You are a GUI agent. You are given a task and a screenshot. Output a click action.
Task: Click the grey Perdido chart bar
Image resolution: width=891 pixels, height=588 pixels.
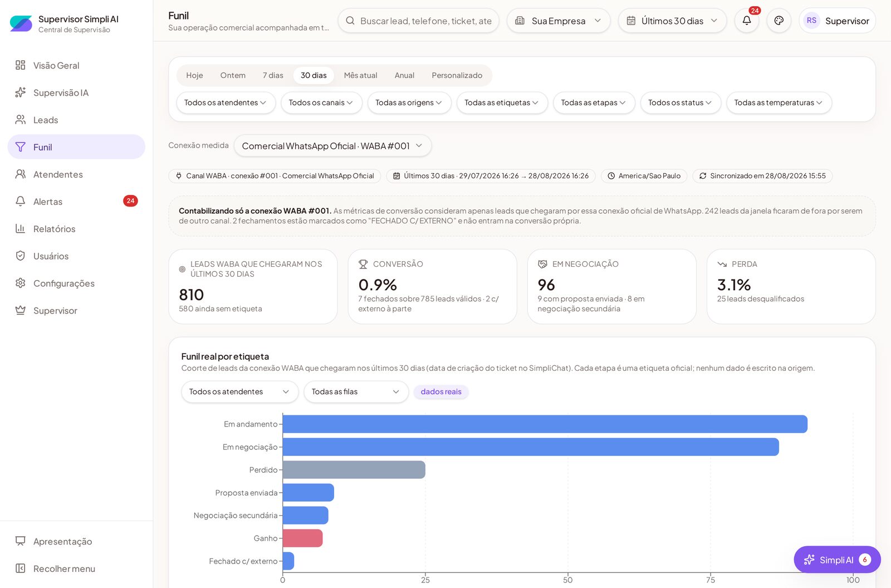pyautogui.click(x=354, y=469)
